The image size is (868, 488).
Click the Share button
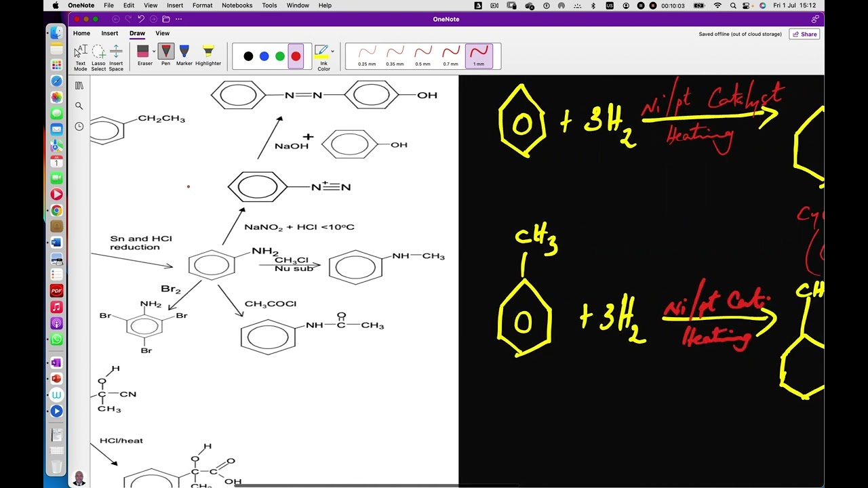(x=805, y=34)
